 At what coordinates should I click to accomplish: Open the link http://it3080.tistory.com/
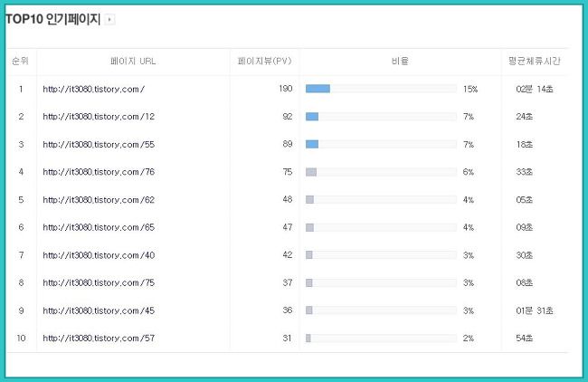94,89
